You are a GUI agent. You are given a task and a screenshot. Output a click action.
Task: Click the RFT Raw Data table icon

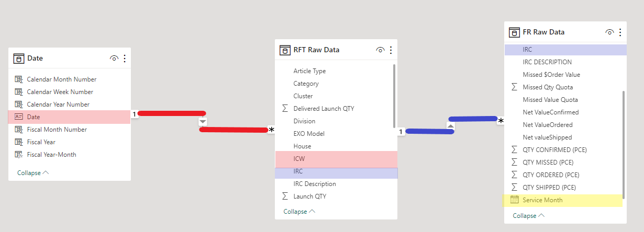pyautogui.click(x=285, y=50)
